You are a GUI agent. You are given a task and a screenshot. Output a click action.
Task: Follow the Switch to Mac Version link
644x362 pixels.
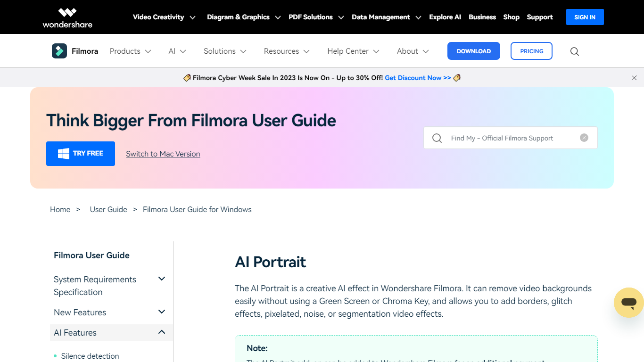[163, 154]
